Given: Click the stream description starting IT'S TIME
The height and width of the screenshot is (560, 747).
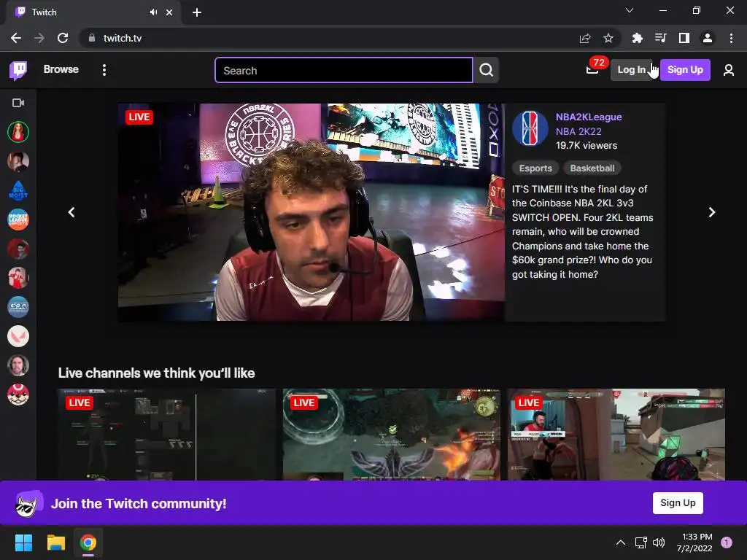Looking at the screenshot, I should 583,232.
